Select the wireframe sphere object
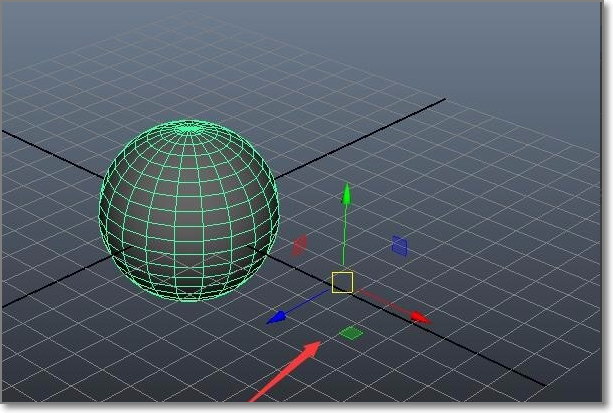 (x=189, y=211)
